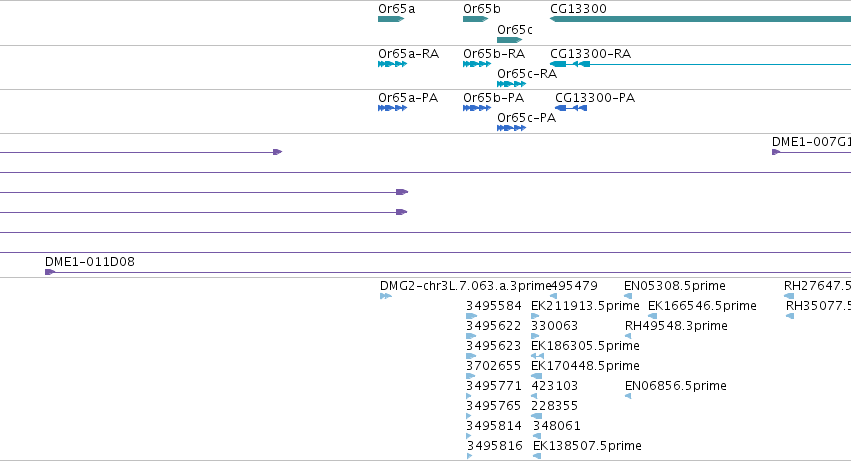Click the Or65c gene arrow

pyautogui.click(x=510, y=40)
